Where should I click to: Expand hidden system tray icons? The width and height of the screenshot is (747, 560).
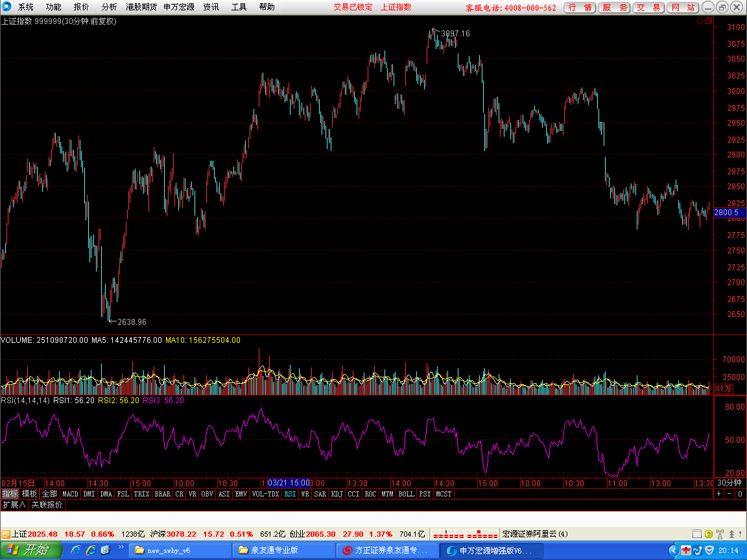(x=673, y=550)
